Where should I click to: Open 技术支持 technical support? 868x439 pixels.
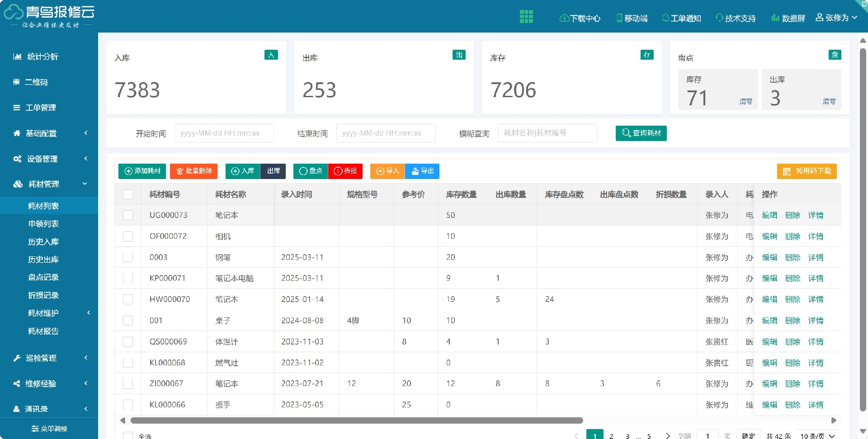[x=735, y=18]
